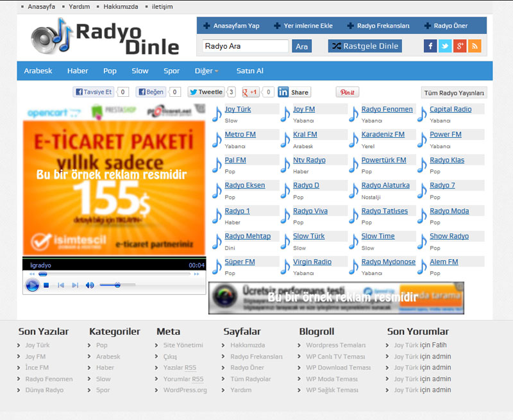Image resolution: width=513 pixels, height=420 pixels.
Task: Expand the Diğer dropdown menu
Action: pos(206,71)
